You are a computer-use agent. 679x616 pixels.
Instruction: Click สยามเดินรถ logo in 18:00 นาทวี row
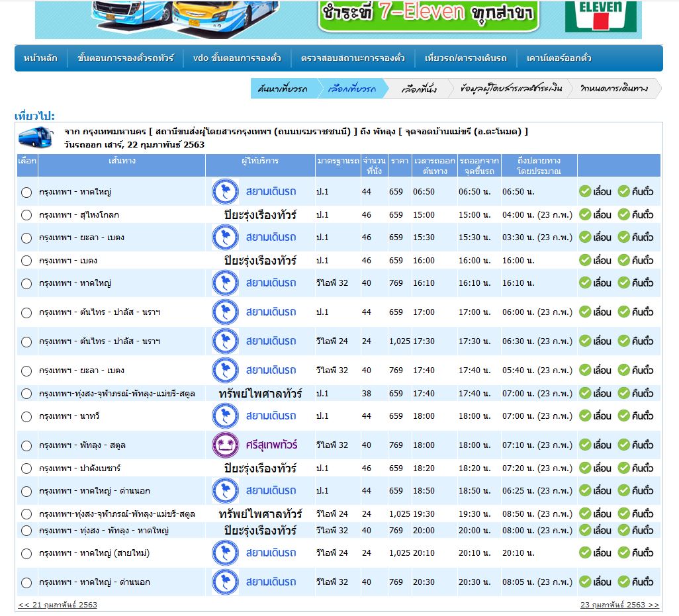coord(225,416)
